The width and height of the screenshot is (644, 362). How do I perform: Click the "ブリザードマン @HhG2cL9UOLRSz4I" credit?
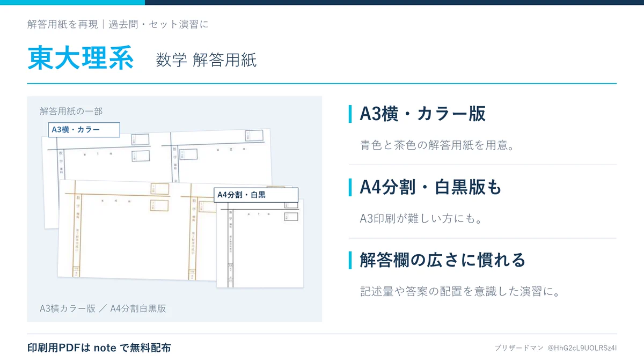point(555,348)
